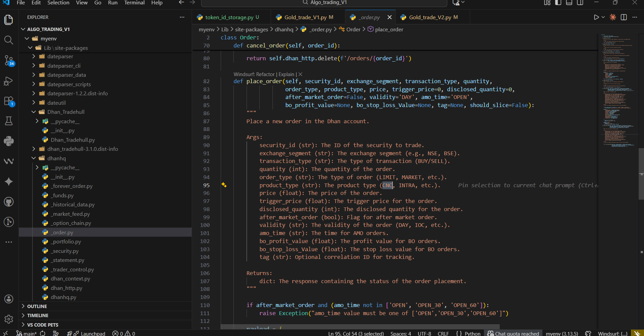Open the Terminal menu
Viewport: 644px width, 336px height.
(x=134, y=3)
